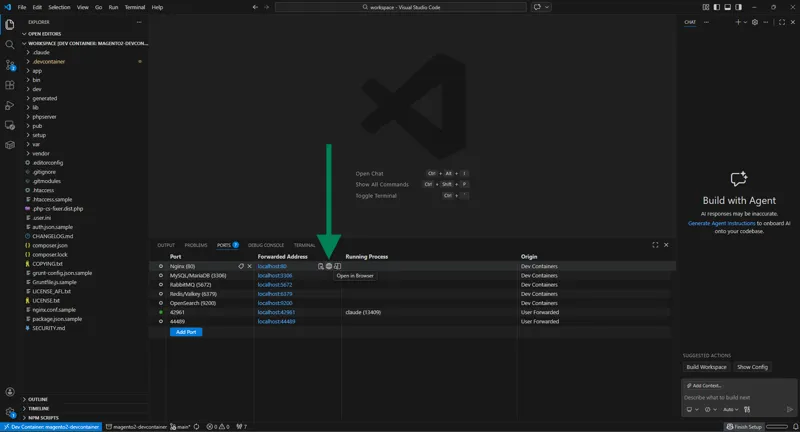Image resolution: width=800 pixels, height=432 pixels.
Task: Click Finish Setup in status bar
Action: click(744, 427)
